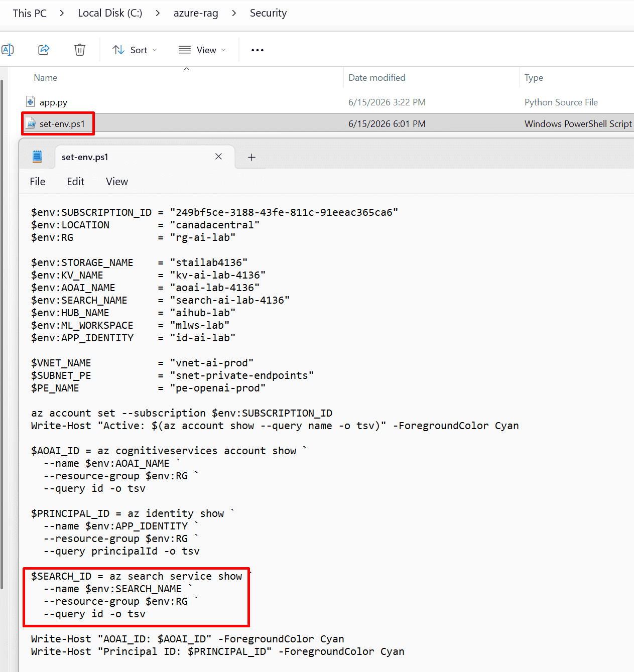Click the $SUBNET_PE variable
634x672 pixels.
pos(61,375)
